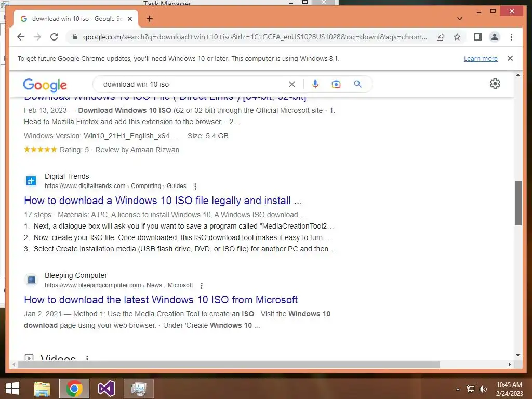Open the tab search chevron

460,19
